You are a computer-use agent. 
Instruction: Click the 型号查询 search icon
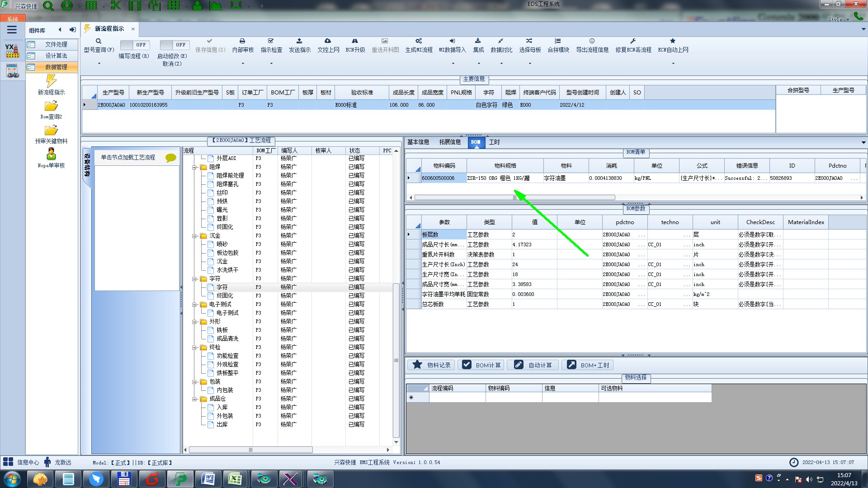pos(99,41)
